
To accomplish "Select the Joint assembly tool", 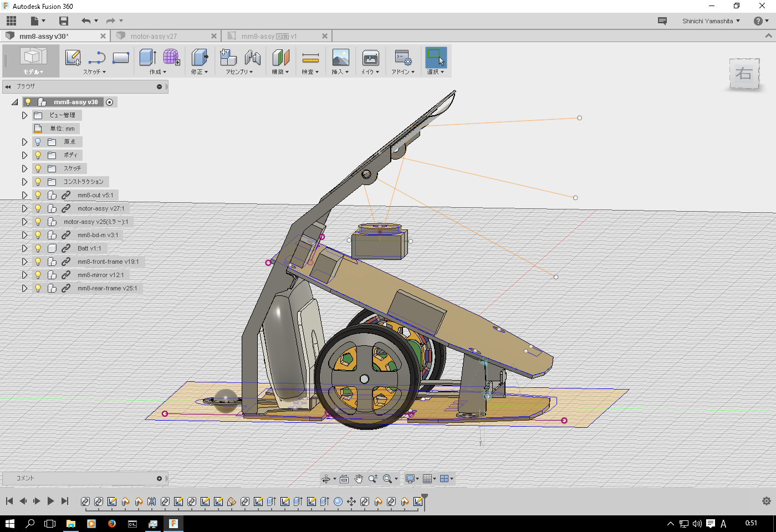I will [x=252, y=57].
